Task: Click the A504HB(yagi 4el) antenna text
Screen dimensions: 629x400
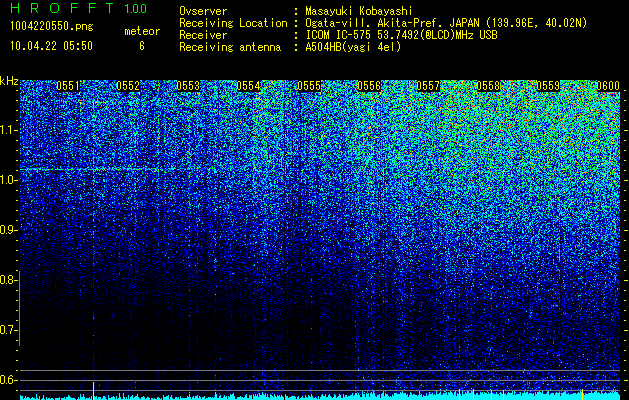Action: pyautogui.click(x=353, y=47)
